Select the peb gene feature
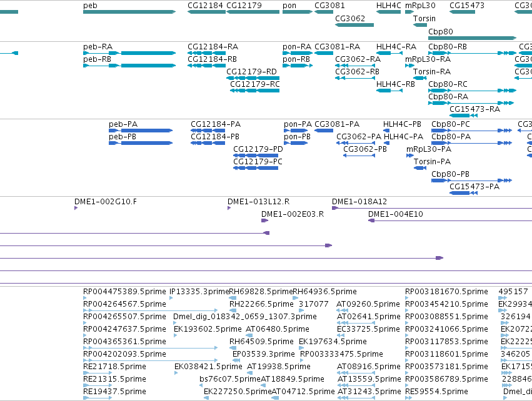The height and width of the screenshot is (401, 532). click(129, 12)
